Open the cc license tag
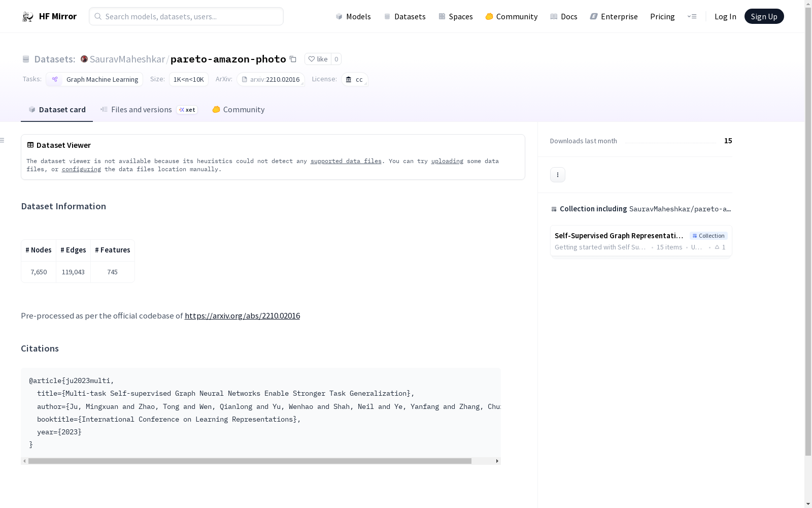 [x=355, y=79]
